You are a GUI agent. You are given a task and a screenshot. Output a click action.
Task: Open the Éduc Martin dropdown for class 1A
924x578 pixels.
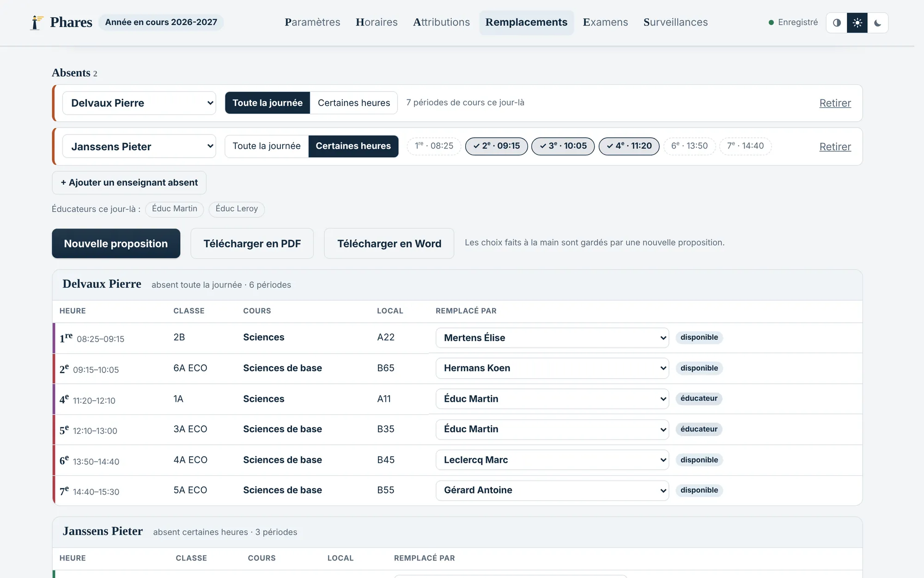(x=552, y=399)
